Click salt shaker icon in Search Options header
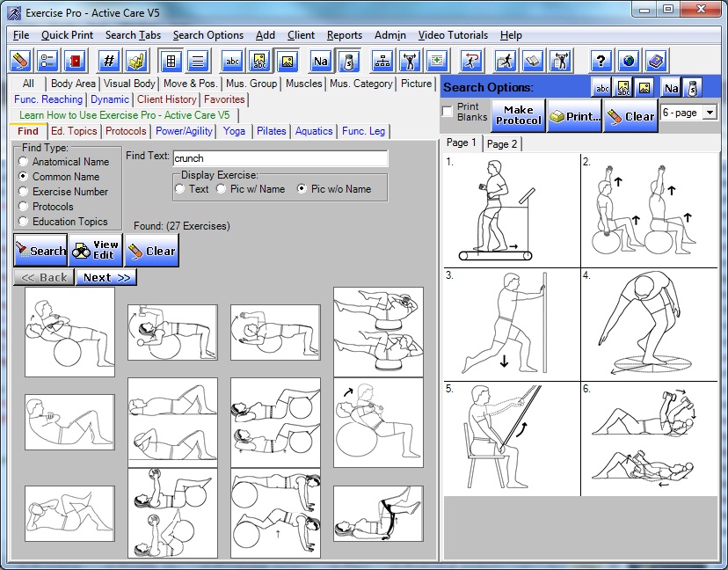The image size is (728, 570). [x=692, y=87]
